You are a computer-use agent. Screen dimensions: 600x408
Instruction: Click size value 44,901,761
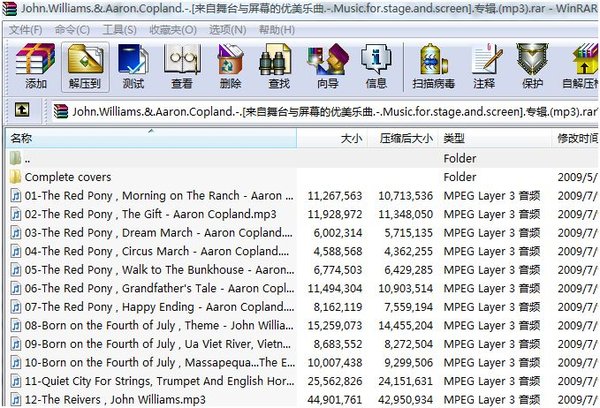[x=335, y=400]
